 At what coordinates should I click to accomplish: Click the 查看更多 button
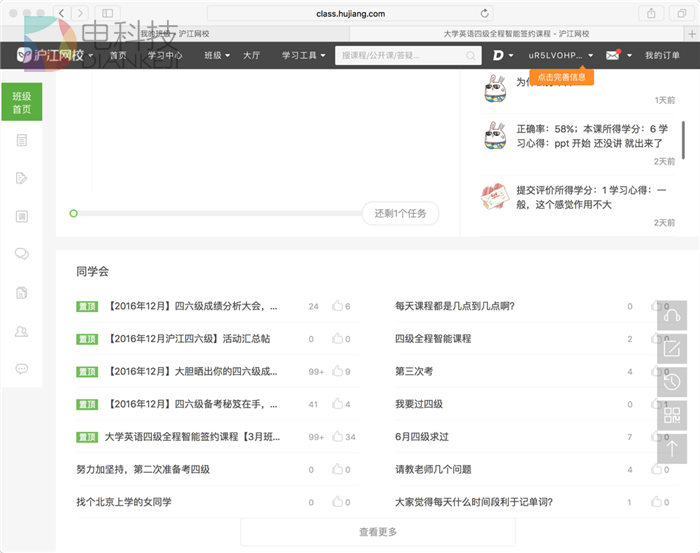click(378, 532)
